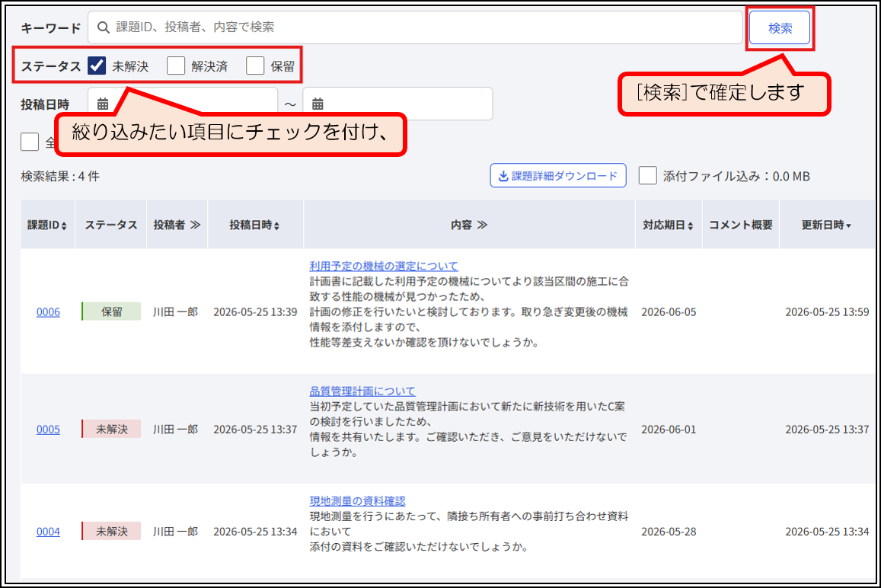Click due date 2026-06-01
The width and height of the screenshot is (881, 588).
(669, 430)
